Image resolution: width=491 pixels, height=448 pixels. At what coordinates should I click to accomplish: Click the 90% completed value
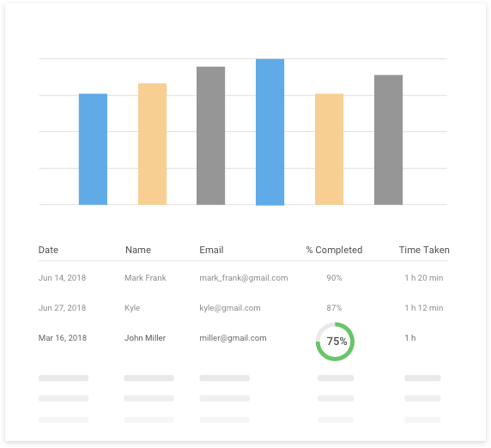coord(334,278)
